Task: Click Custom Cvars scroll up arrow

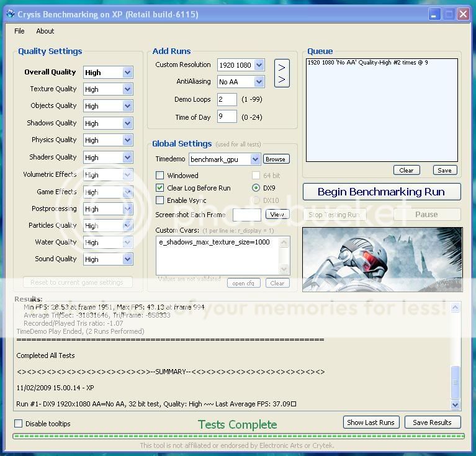Action: coord(284,242)
